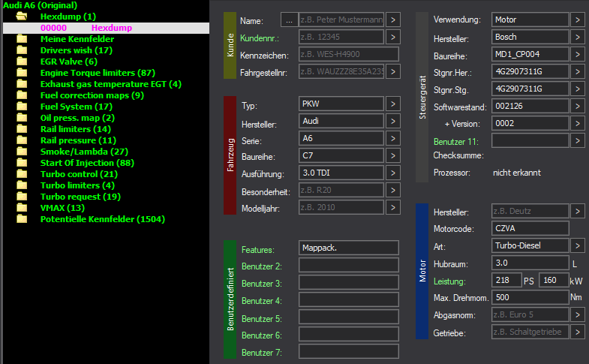This screenshot has width=589, height=364.
Task: Open the Baureihe MD1_CP004 arrow dropdown
Action: click(578, 54)
